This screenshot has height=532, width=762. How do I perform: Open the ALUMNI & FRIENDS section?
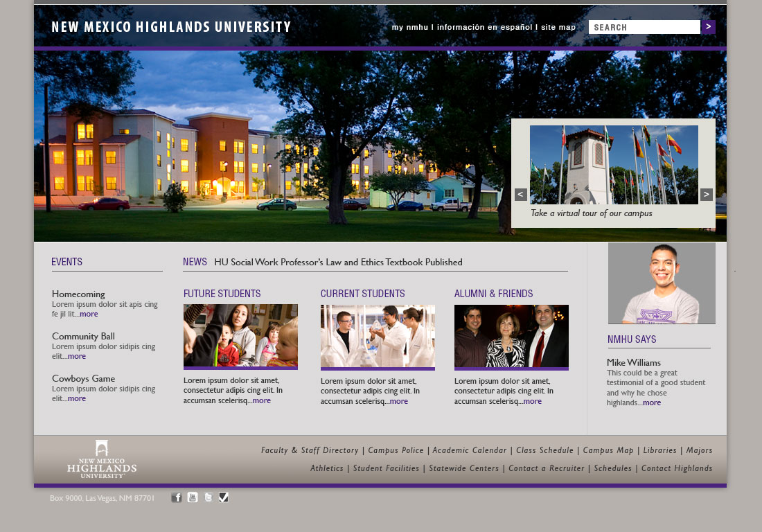pyautogui.click(x=493, y=294)
